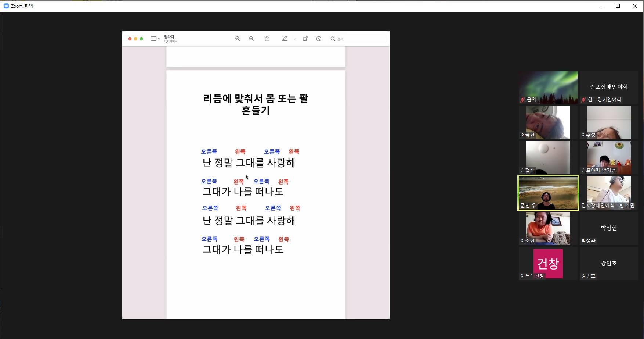The width and height of the screenshot is (644, 339).
Task: Toggle the sidebar view icon in Preview
Action: [x=153, y=39]
